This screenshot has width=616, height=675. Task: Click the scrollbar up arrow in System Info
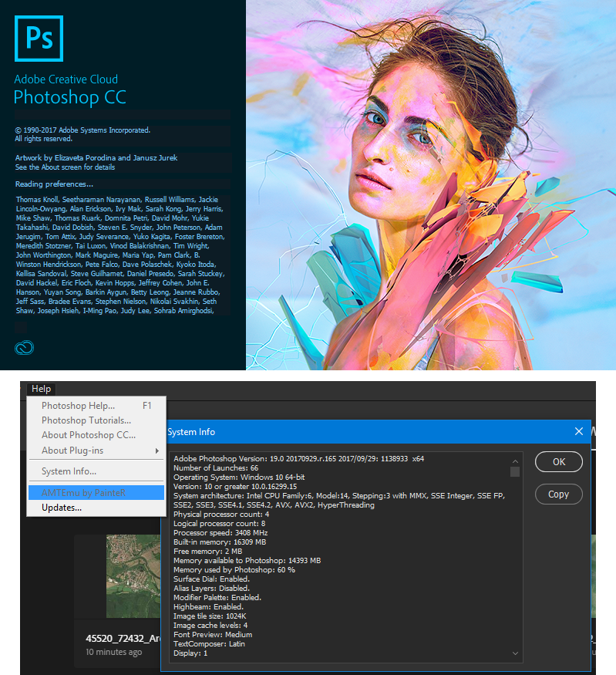(x=515, y=460)
